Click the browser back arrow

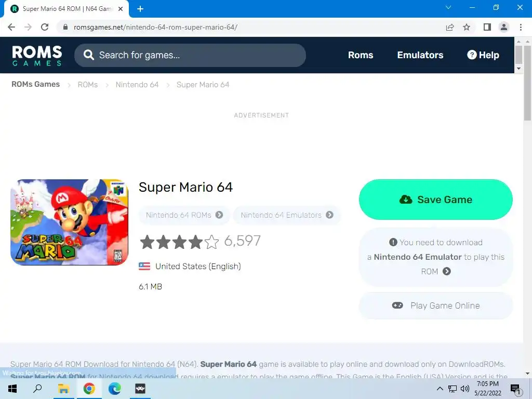[11, 27]
